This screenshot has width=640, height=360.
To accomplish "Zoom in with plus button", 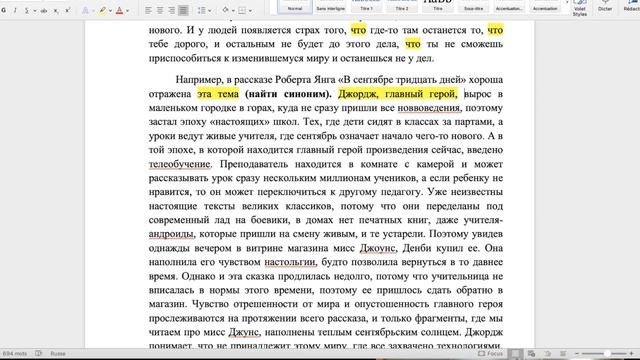I will [x=631, y=353].
